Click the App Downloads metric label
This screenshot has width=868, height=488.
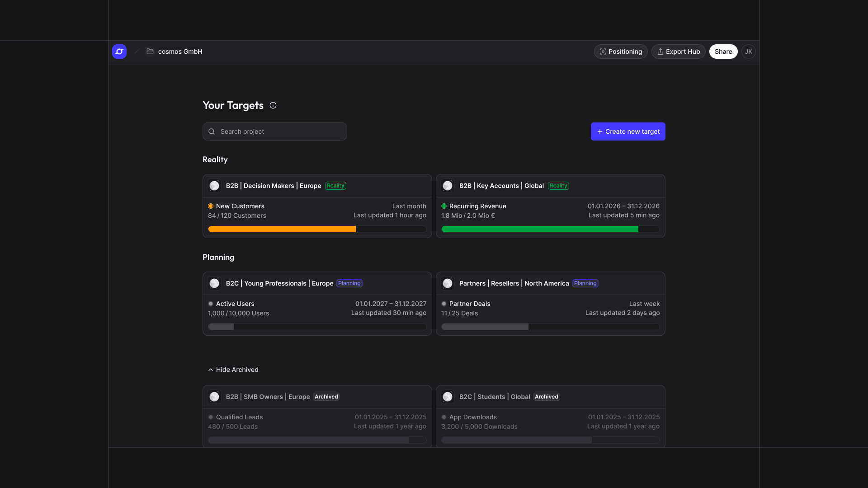473,417
